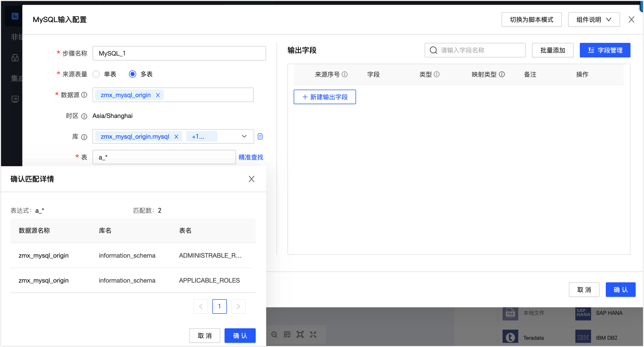Click info icon next to 时区 label
Viewport: 644px width, 347px height.
click(x=84, y=116)
